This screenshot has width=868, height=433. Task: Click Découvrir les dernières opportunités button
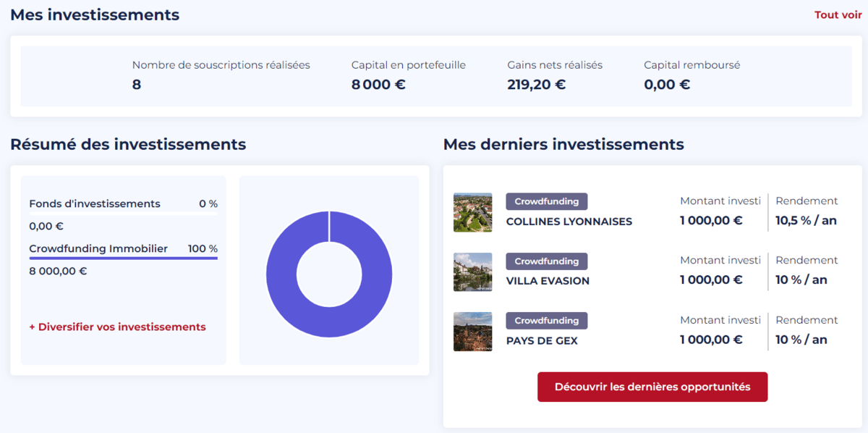(652, 387)
